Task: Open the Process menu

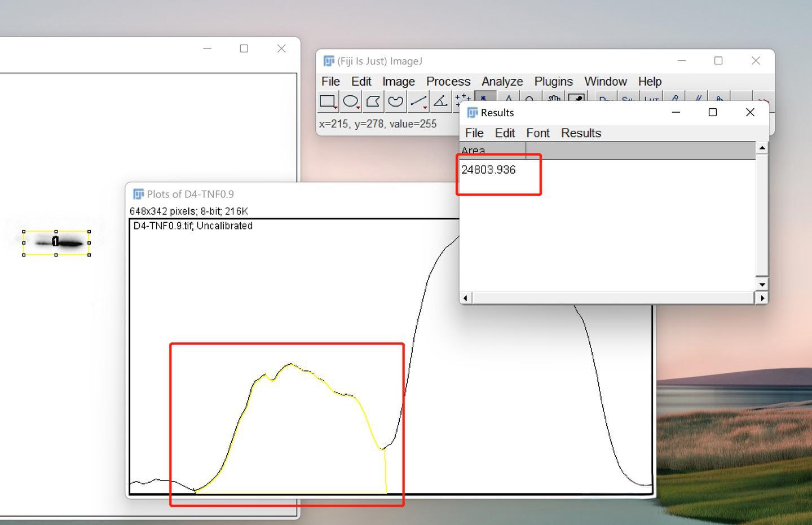Action: pyautogui.click(x=448, y=81)
